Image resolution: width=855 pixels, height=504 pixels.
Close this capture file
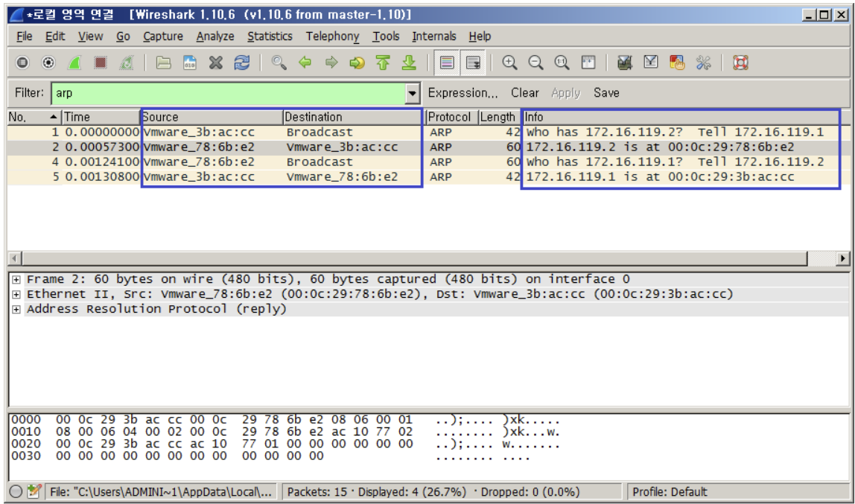pyautogui.click(x=216, y=63)
